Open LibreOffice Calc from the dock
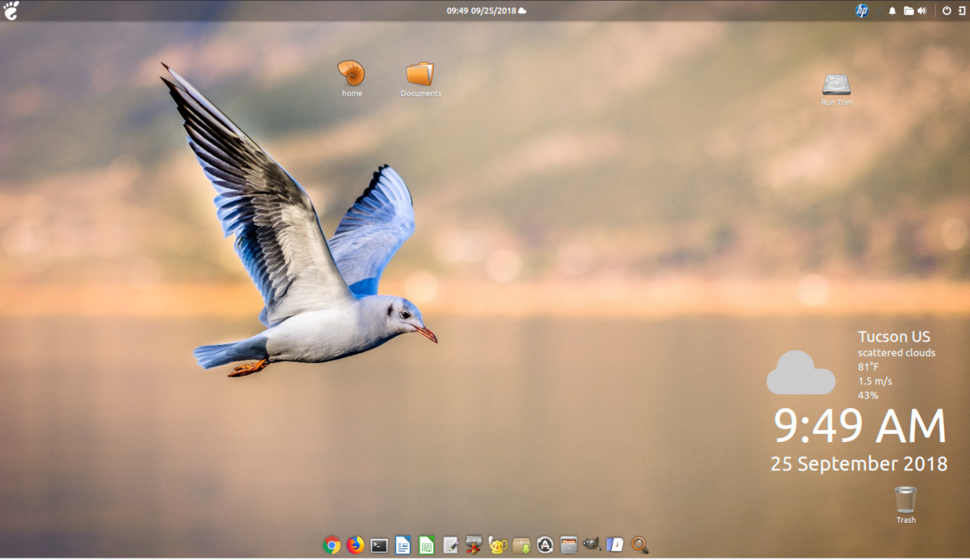Viewport: 970px width, 560px height. pyautogui.click(x=427, y=545)
